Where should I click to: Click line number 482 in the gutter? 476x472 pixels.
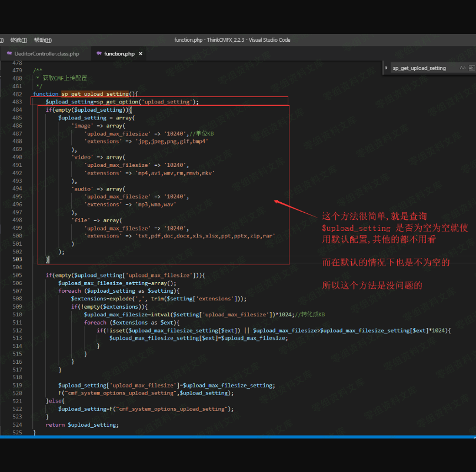click(x=16, y=94)
